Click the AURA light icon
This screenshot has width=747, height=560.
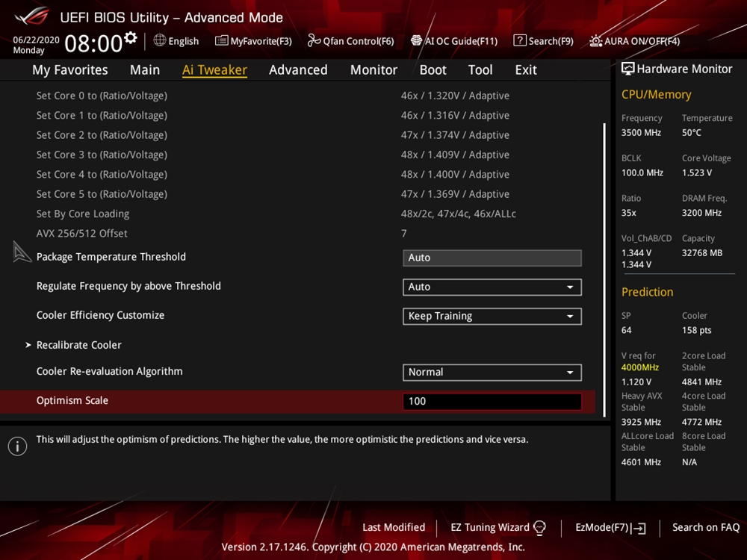coord(595,41)
